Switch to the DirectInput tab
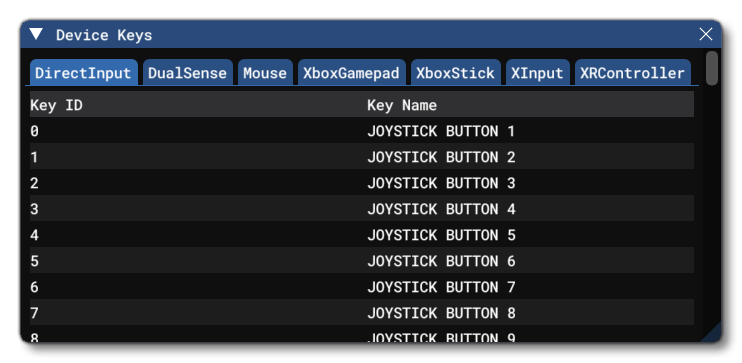Screen dimensions: 742x363 (83, 73)
